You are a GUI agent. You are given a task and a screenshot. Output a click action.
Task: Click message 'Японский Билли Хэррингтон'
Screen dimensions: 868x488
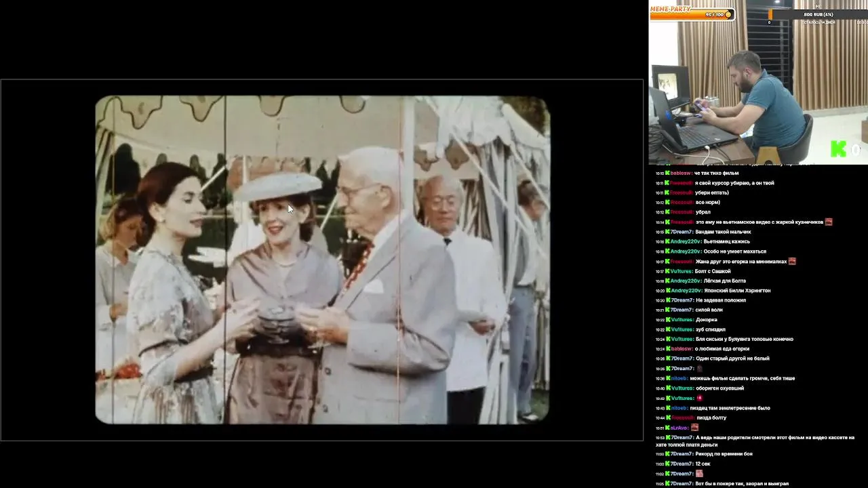(x=737, y=291)
